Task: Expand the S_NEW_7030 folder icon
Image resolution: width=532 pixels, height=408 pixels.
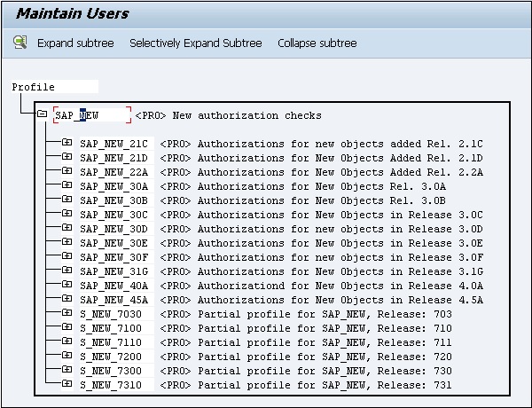Action: (67, 313)
